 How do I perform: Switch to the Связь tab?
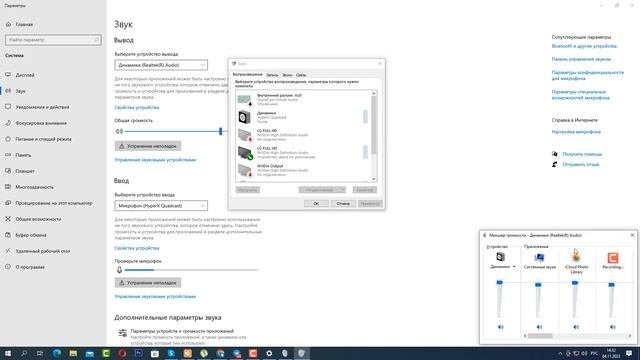tap(301, 75)
